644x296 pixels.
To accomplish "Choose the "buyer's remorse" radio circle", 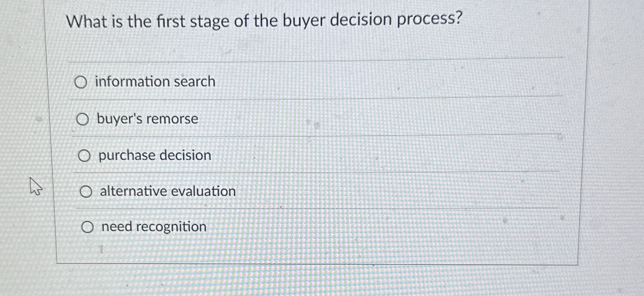I will tap(83, 119).
